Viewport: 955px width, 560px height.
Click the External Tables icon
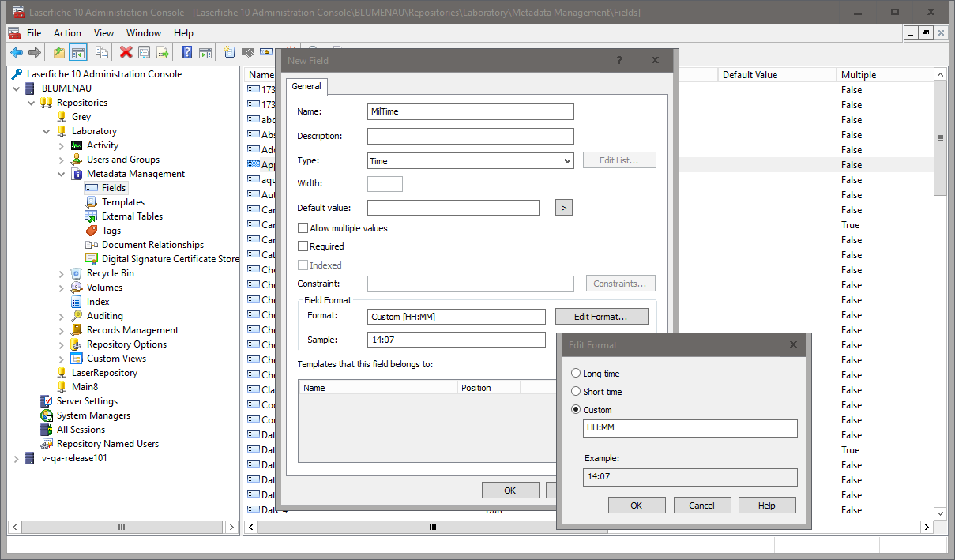pos(92,216)
